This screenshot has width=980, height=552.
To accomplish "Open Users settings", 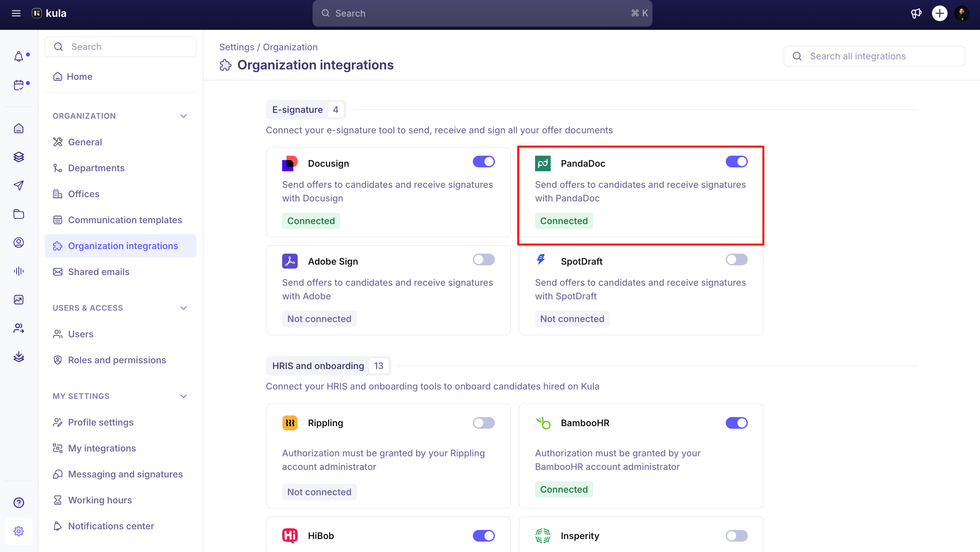I will click(120, 334).
